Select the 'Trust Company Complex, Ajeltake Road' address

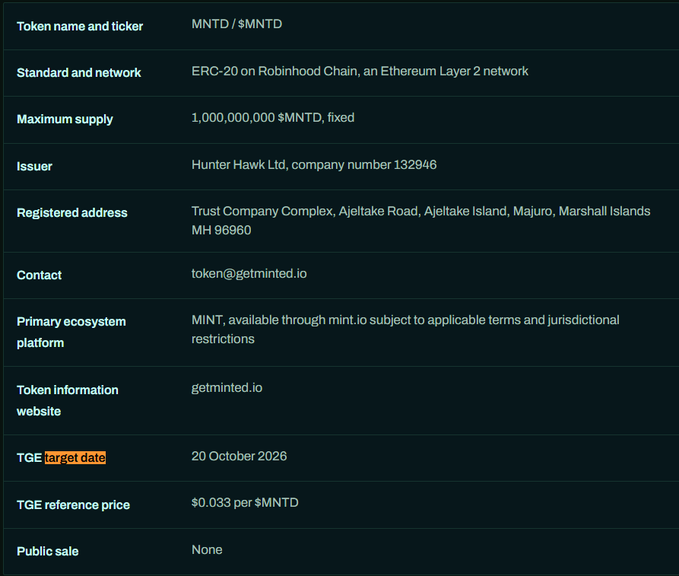pyautogui.click(x=421, y=220)
